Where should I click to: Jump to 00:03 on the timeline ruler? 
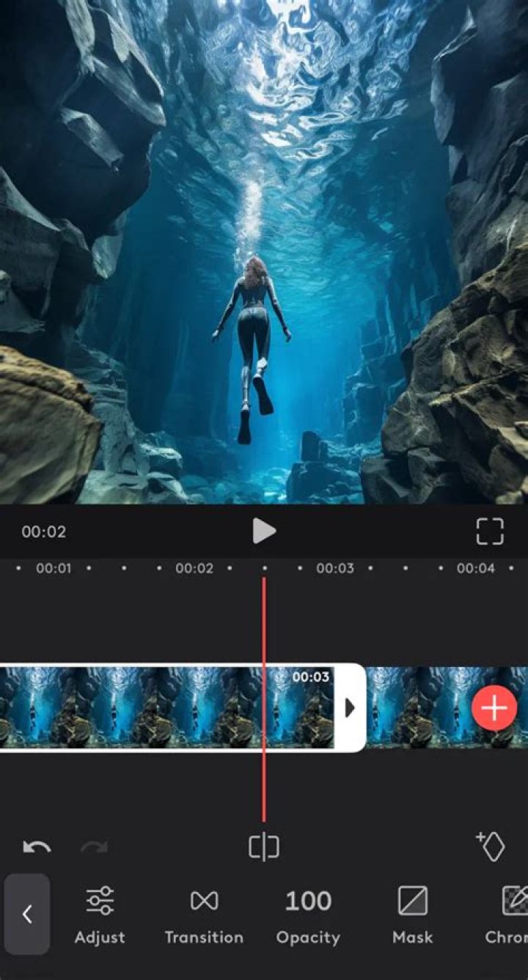pyautogui.click(x=334, y=568)
